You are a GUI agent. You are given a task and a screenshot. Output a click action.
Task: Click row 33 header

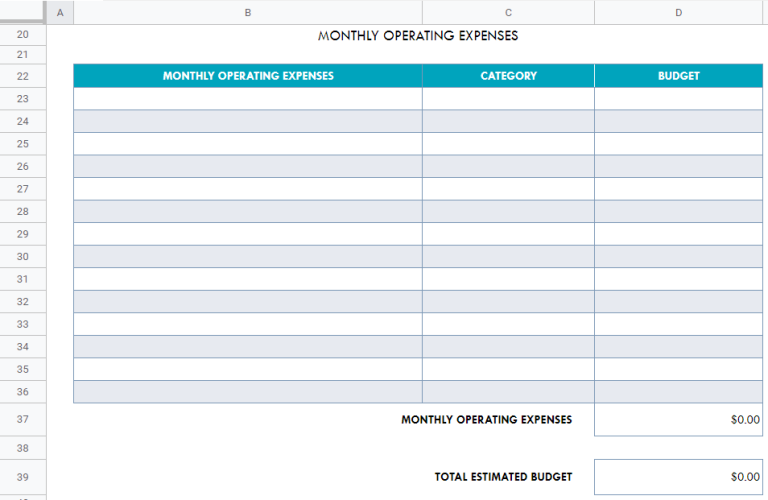[x=23, y=324]
